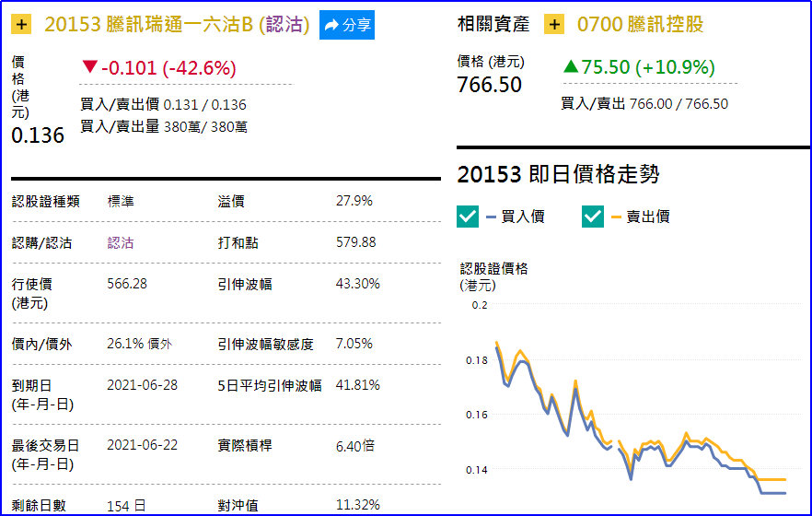Image resolution: width=812 pixels, height=516 pixels.
Task: Click the 認股證價格 (港元) axis title
Action: click(x=493, y=276)
